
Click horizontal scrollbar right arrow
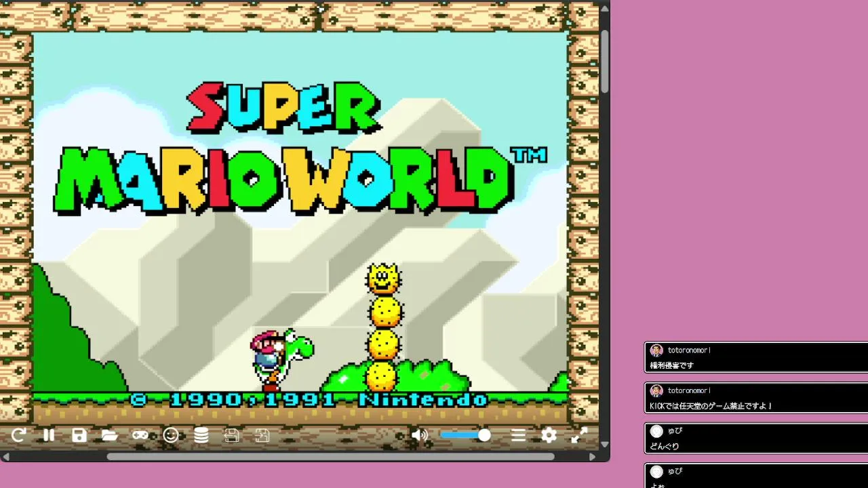(x=593, y=457)
